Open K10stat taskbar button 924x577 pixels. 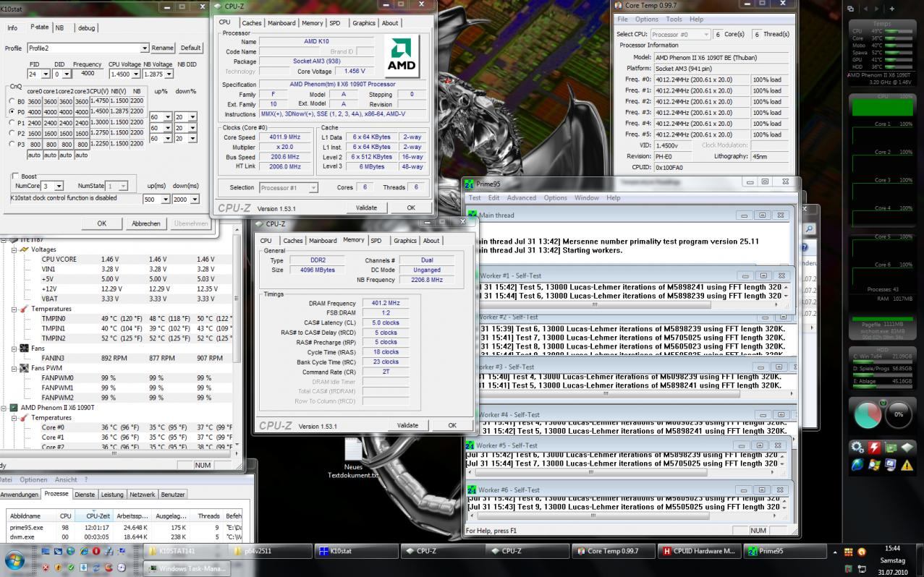click(356, 551)
